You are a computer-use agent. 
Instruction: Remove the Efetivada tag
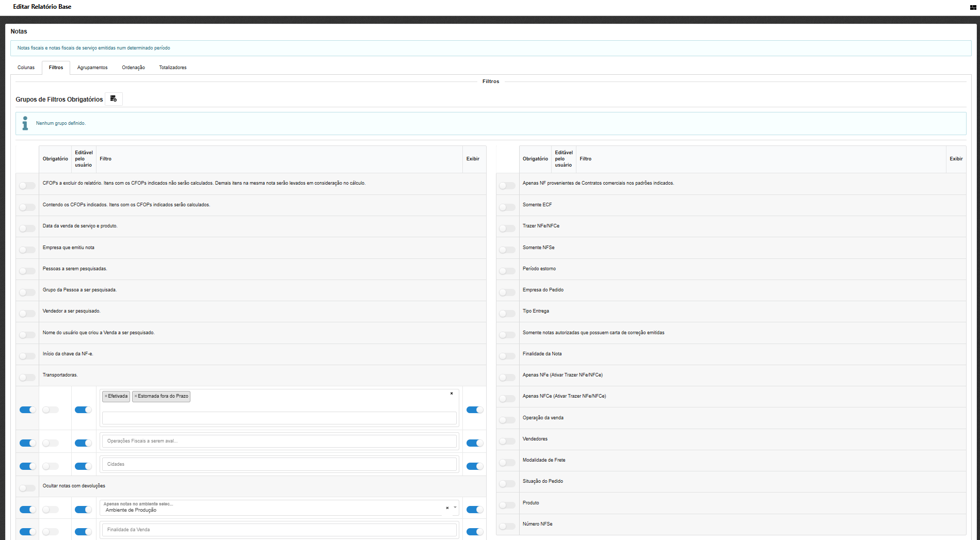click(106, 396)
